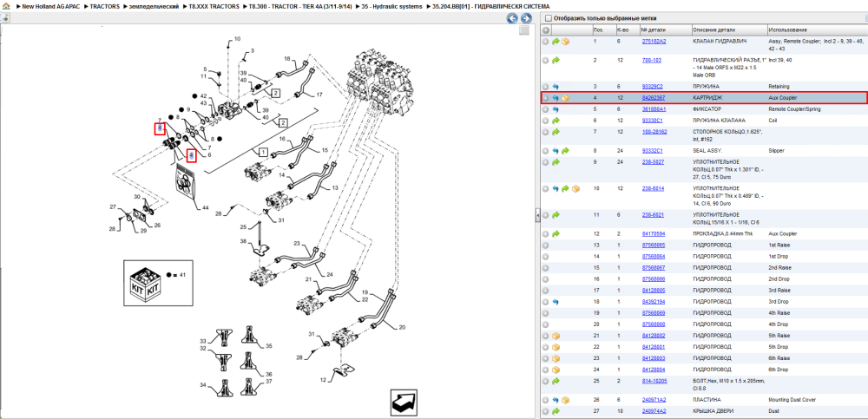Image resolution: width=868 pixels, height=419 pixels.
Task: Add part 275182A2 with its plus icon
Action: [546, 42]
